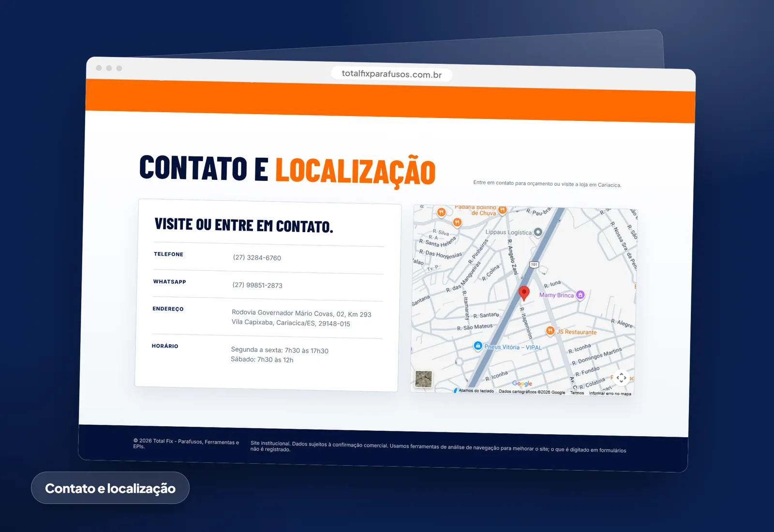Click the WHATSAPP label
The height and width of the screenshot is (532, 774).
[x=170, y=281]
